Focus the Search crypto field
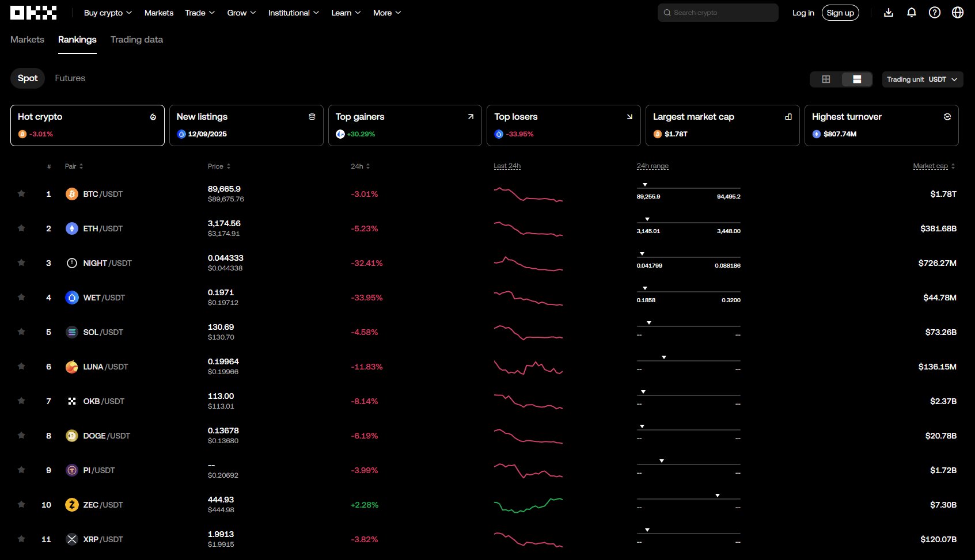This screenshot has height=560, width=975. 718,13
